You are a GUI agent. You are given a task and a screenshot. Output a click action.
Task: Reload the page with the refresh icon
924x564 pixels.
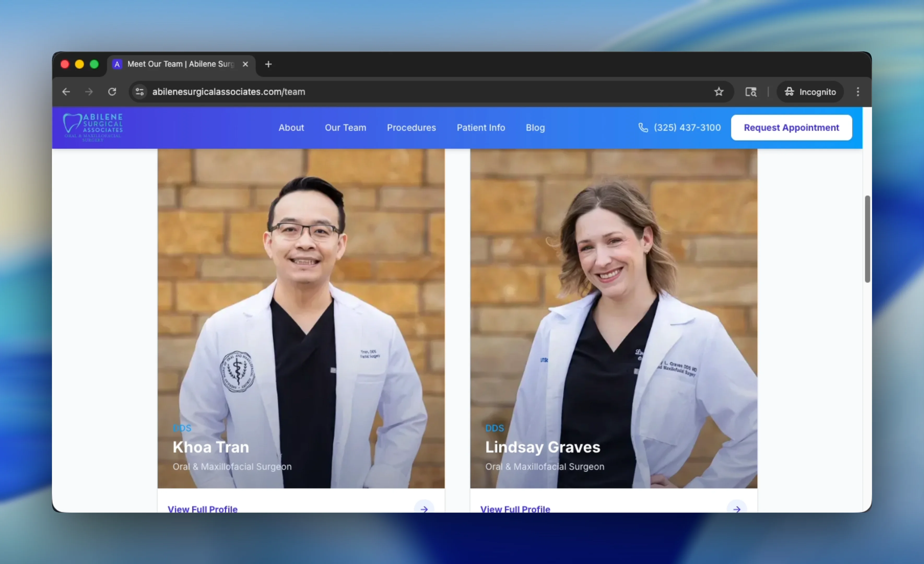(112, 91)
